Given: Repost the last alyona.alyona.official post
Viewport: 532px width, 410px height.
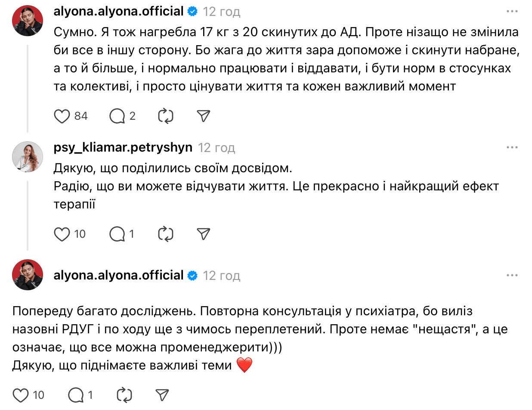Looking at the screenshot, I should pos(124,395).
